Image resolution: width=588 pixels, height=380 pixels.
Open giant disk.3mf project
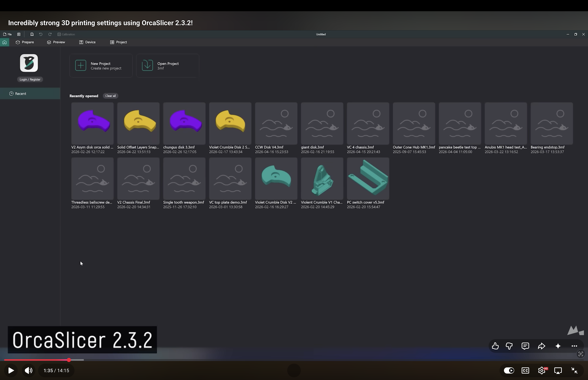coord(322,123)
